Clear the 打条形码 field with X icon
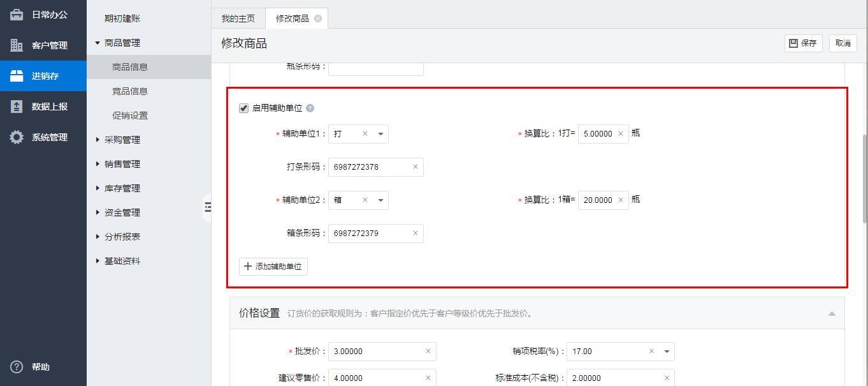Image resolution: width=868 pixels, height=386 pixels. [x=416, y=167]
